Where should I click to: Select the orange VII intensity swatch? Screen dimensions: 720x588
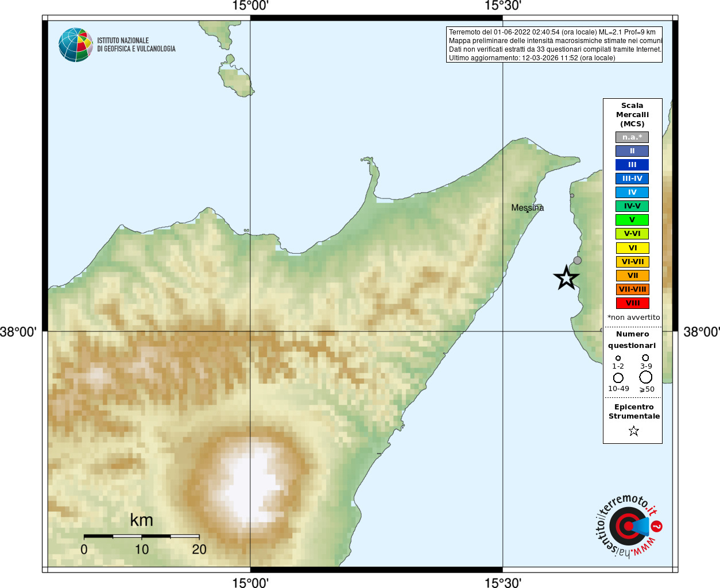click(632, 276)
